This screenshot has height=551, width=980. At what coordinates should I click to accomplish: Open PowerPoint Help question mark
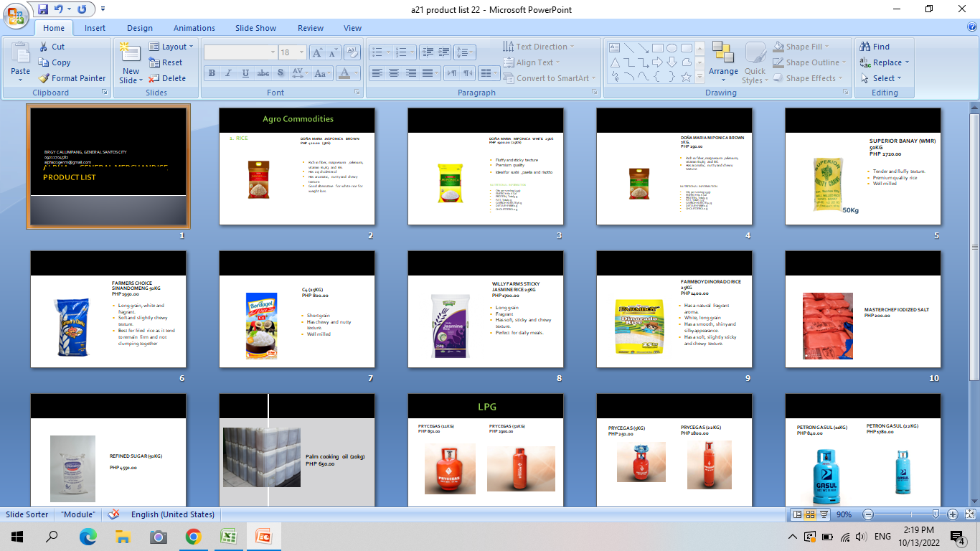[972, 27]
